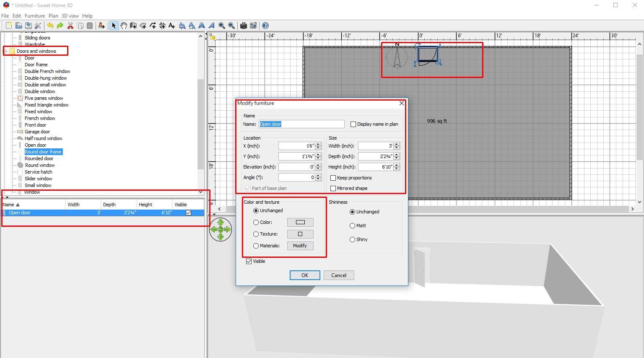
Task: Select the Pan hand tool
Action: tap(124, 26)
